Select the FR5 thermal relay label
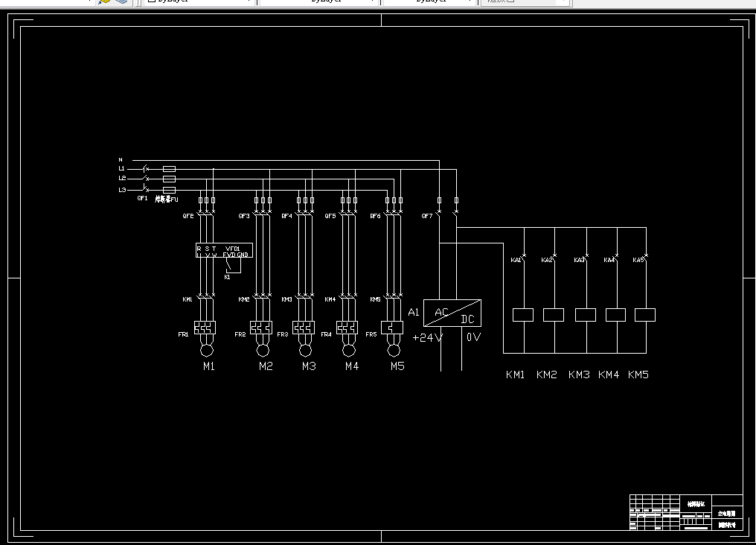The height and width of the screenshot is (545, 756). tap(371, 334)
